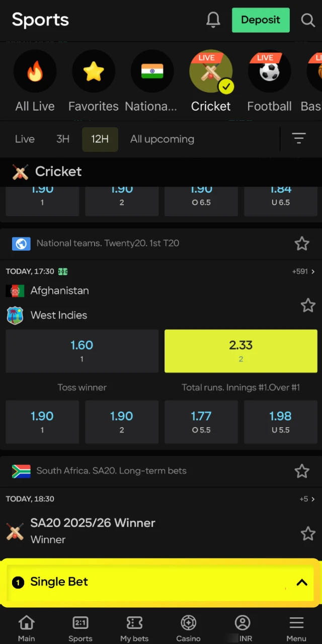Select the Cricket sport icon
Image resolution: width=322 pixels, height=644 pixels.
click(211, 71)
